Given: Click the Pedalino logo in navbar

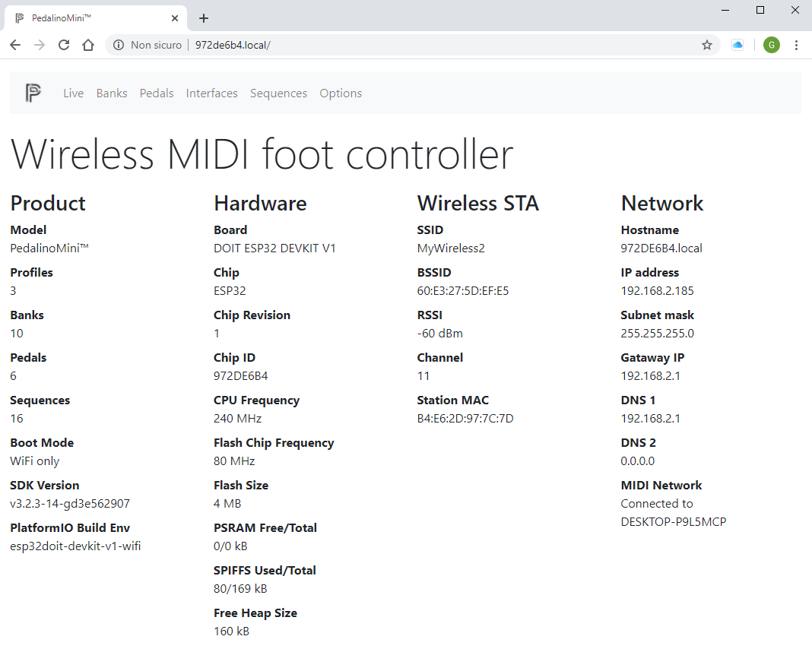Looking at the screenshot, I should coord(33,93).
